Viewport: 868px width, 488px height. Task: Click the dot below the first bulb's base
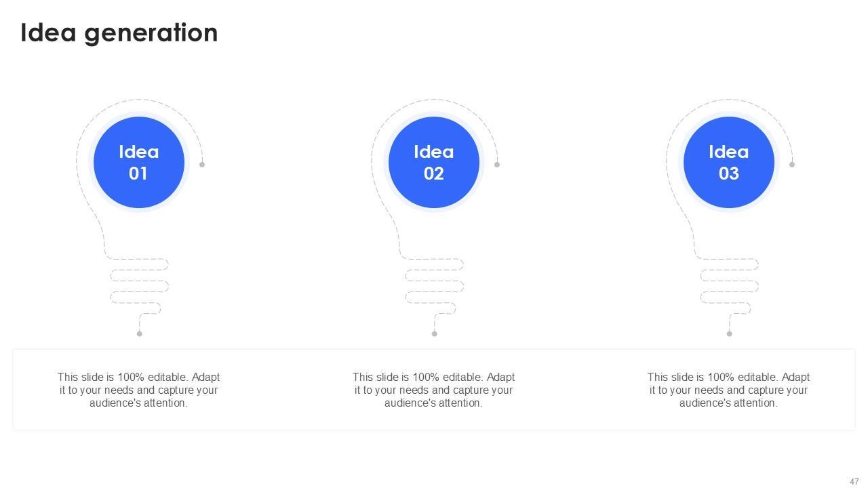click(140, 333)
